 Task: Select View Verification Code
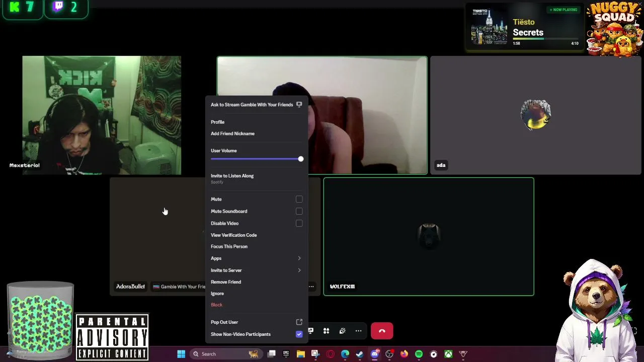257,235
